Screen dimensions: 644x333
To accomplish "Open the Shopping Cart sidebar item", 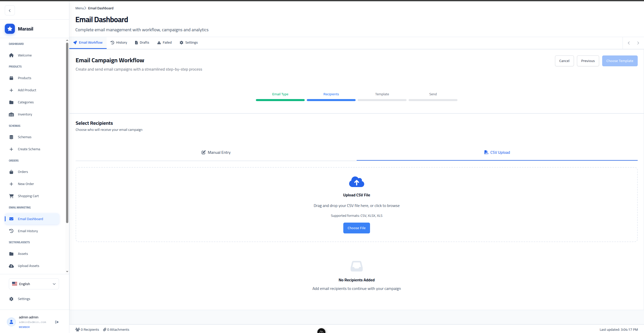I will (x=28, y=196).
